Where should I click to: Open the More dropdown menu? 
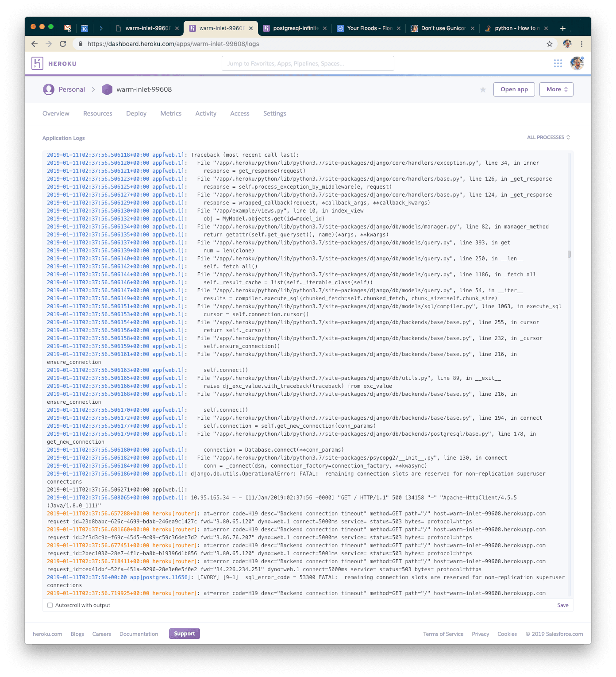(556, 89)
